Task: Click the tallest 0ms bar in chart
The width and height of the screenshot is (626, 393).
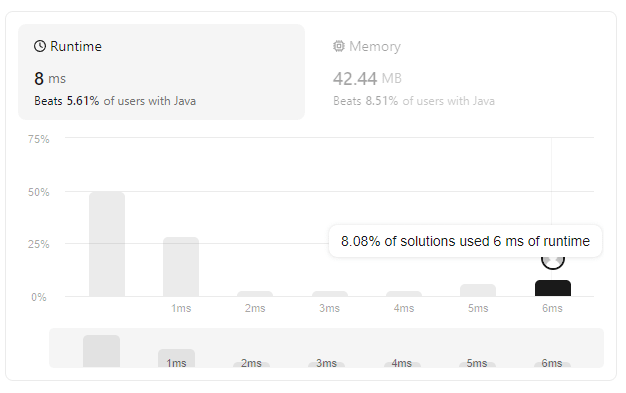Action: [107, 244]
